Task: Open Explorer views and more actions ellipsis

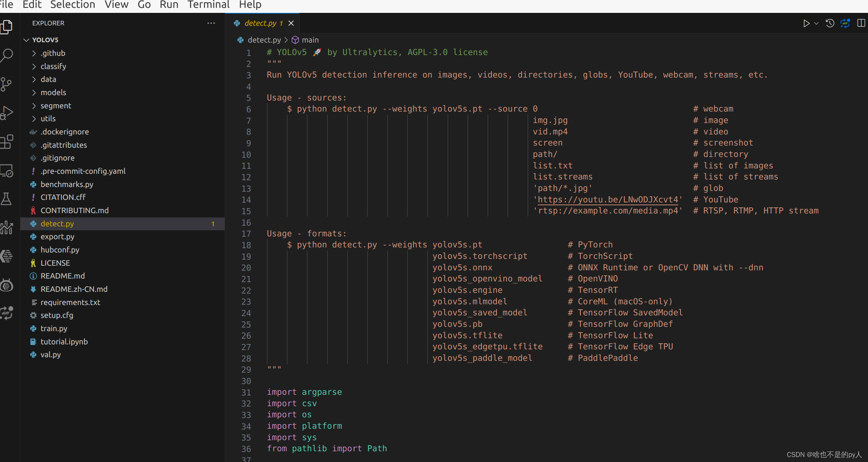Action: (x=211, y=23)
